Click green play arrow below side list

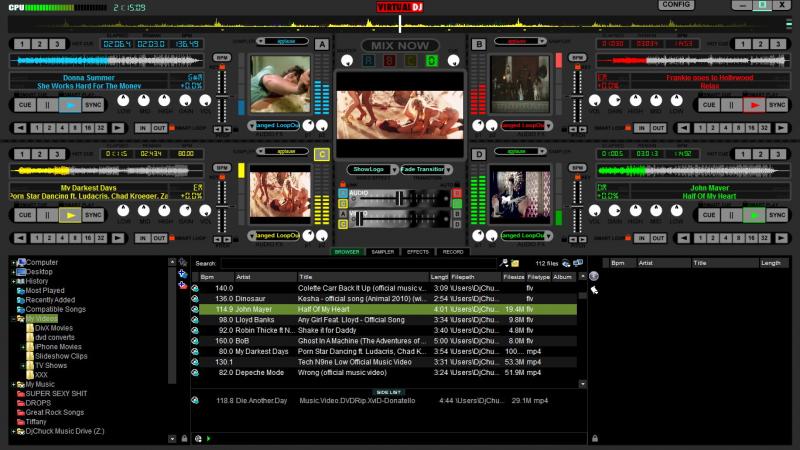208,439
